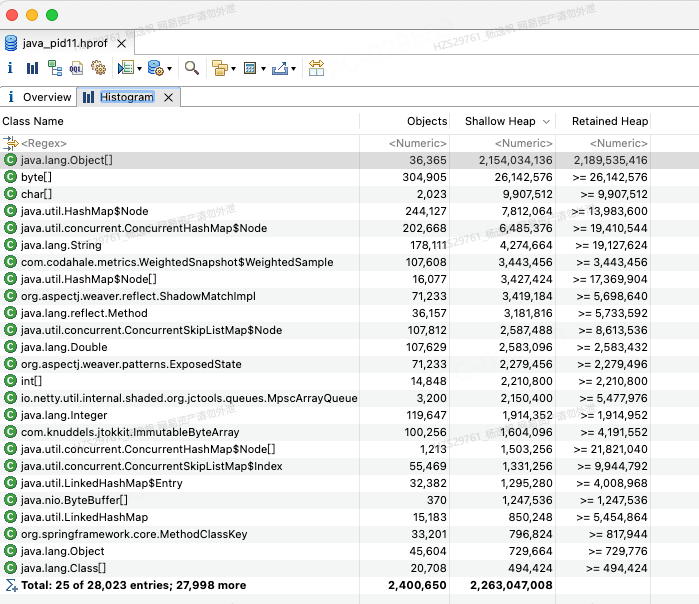Select the java.lang.Object[] row
Image resolution: width=699 pixels, height=604 pixels.
350,160
